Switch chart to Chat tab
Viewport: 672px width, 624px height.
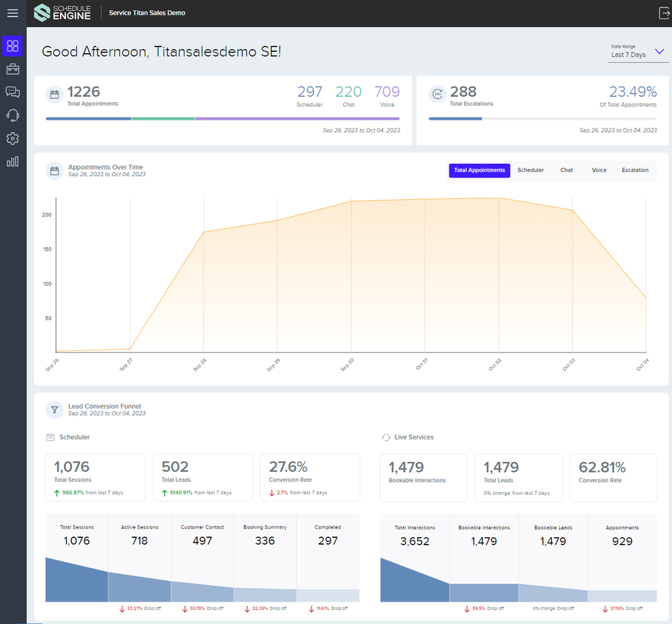pos(566,171)
